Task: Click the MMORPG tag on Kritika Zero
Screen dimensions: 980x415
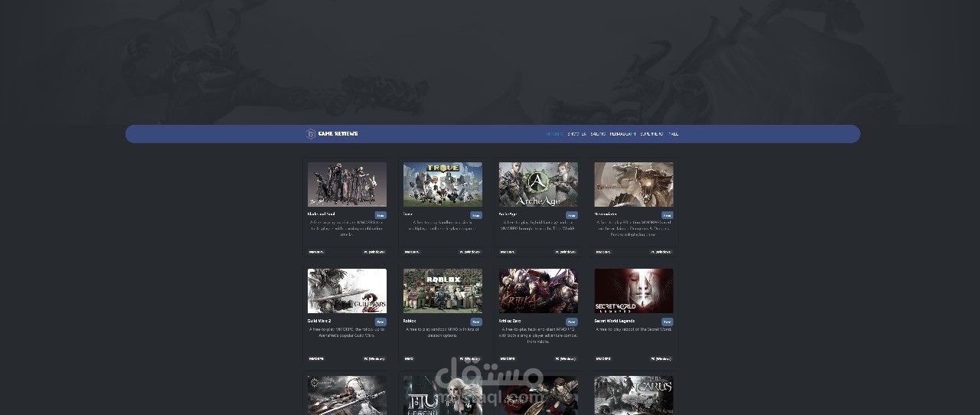Action: [508, 358]
